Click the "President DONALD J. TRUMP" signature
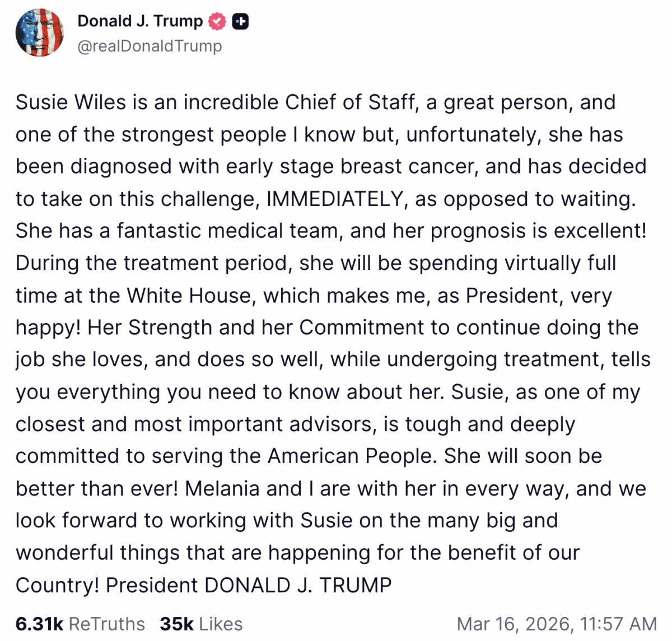This screenshot has height=641, width=672. coord(249,586)
